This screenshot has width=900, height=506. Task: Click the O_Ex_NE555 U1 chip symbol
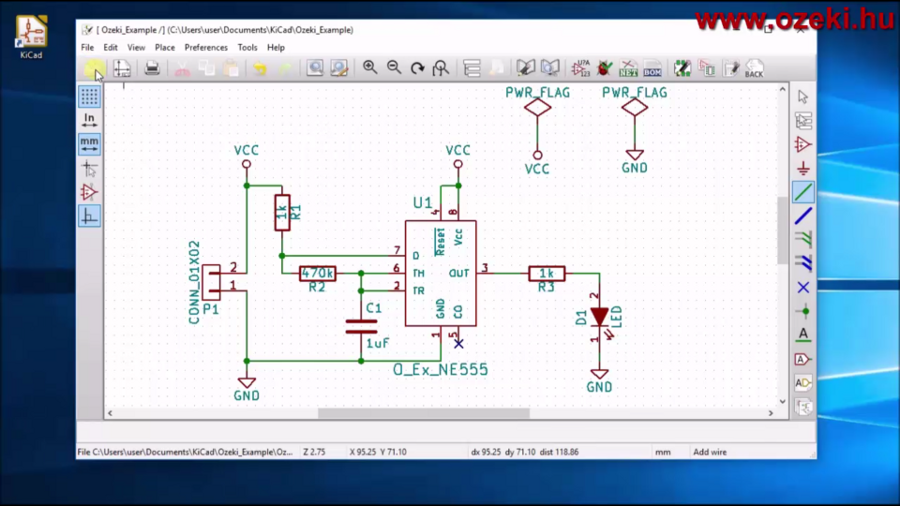(x=440, y=273)
